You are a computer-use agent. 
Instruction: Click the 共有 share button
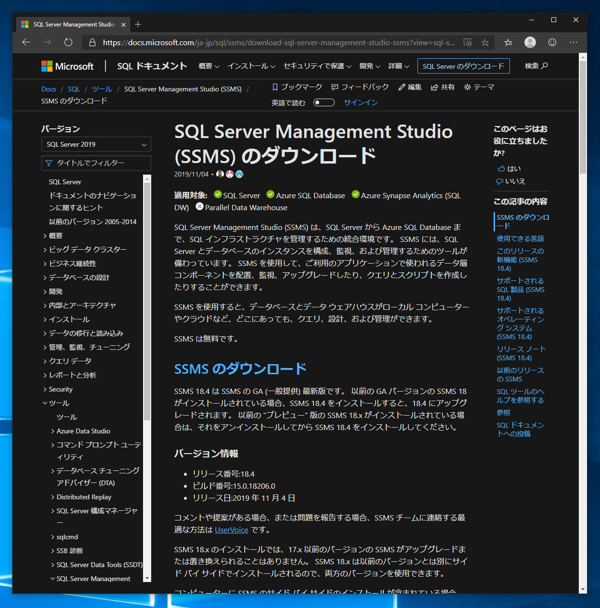[x=443, y=87]
